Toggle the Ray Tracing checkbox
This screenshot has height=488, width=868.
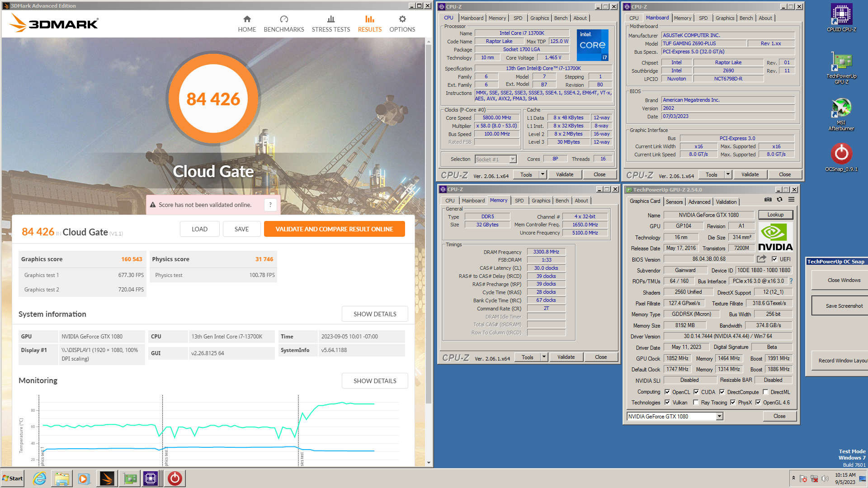point(696,402)
